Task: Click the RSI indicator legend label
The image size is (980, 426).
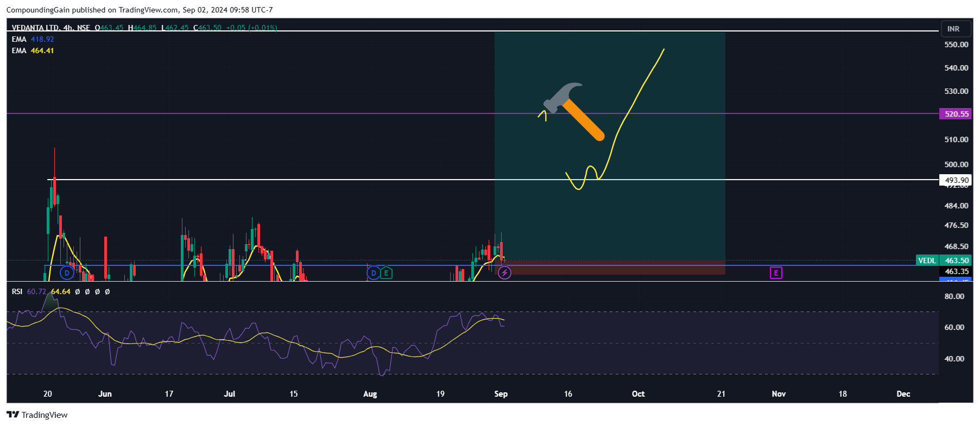Action: click(17, 291)
